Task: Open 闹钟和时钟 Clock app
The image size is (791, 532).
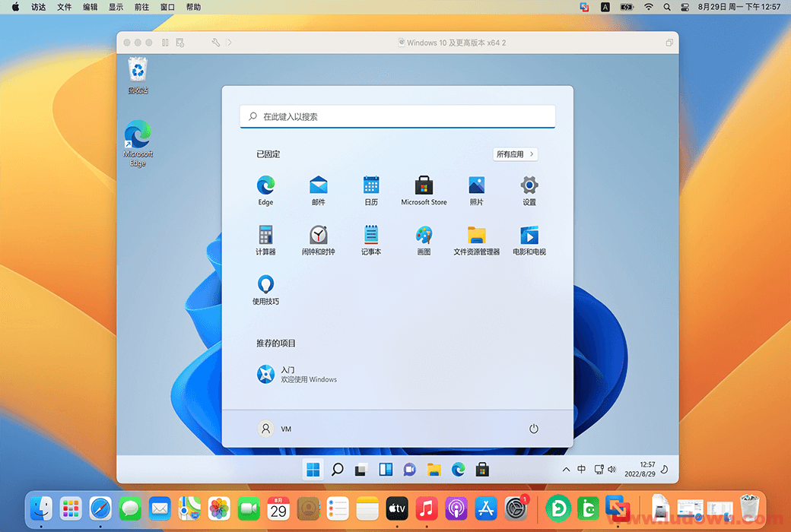Action: coord(319,240)
